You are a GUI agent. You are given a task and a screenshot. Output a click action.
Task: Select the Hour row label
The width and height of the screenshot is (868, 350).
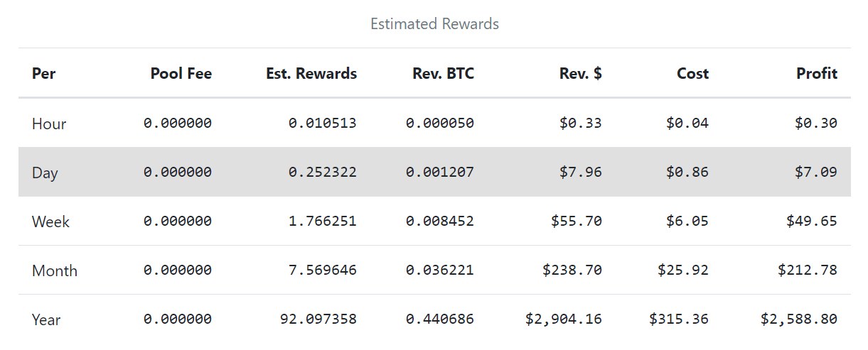coord(49,124)
